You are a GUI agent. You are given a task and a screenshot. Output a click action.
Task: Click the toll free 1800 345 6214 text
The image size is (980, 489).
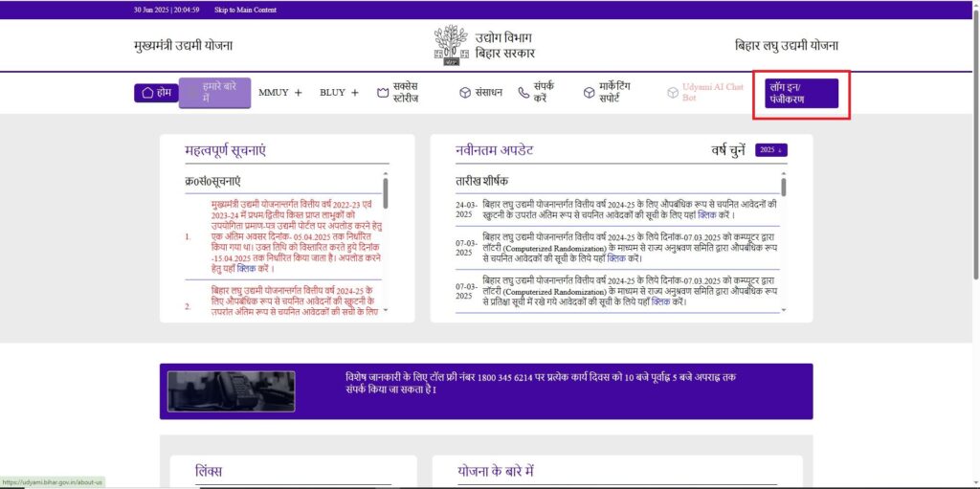tap(505, 380)
